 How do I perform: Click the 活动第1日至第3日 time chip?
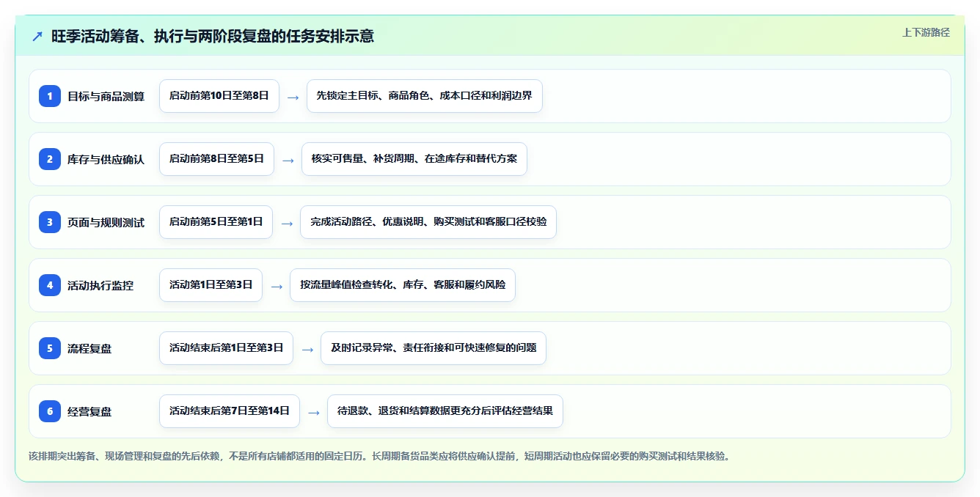(x=211, y=285)
